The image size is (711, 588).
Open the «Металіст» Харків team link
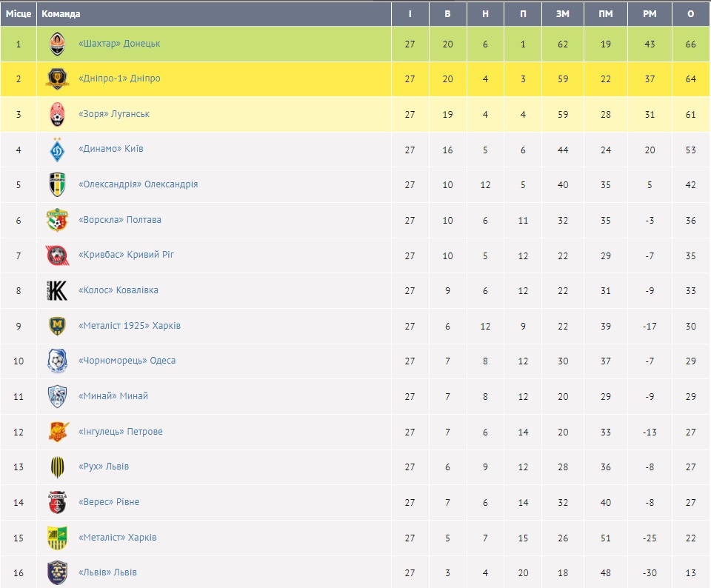click(117, 538)
